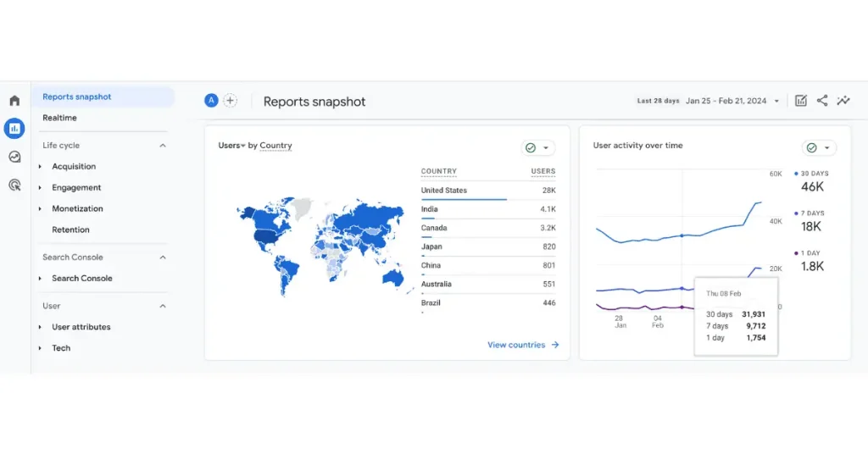Viewport: 868px width, 454px height.
Task: Open dropdown arrow beside Users by Country check
Action: pyautogui.click(x=546, y=148)
